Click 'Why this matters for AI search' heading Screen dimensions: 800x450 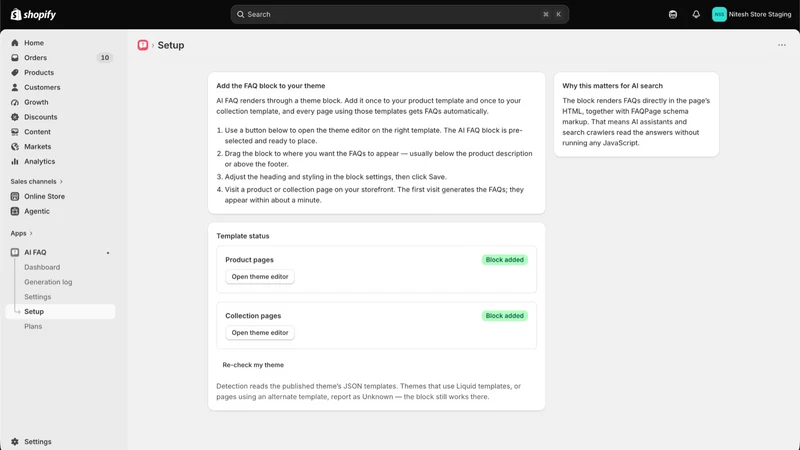pos(612,86)
